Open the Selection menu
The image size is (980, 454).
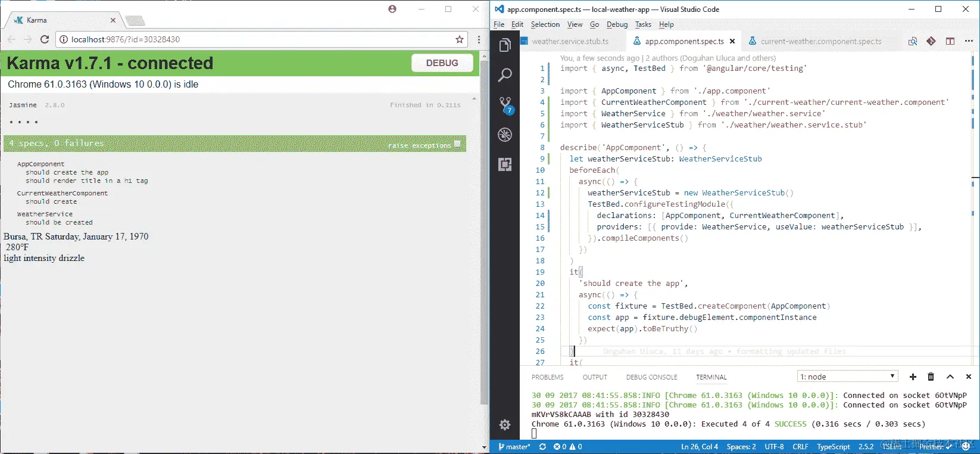coord(545,24)
